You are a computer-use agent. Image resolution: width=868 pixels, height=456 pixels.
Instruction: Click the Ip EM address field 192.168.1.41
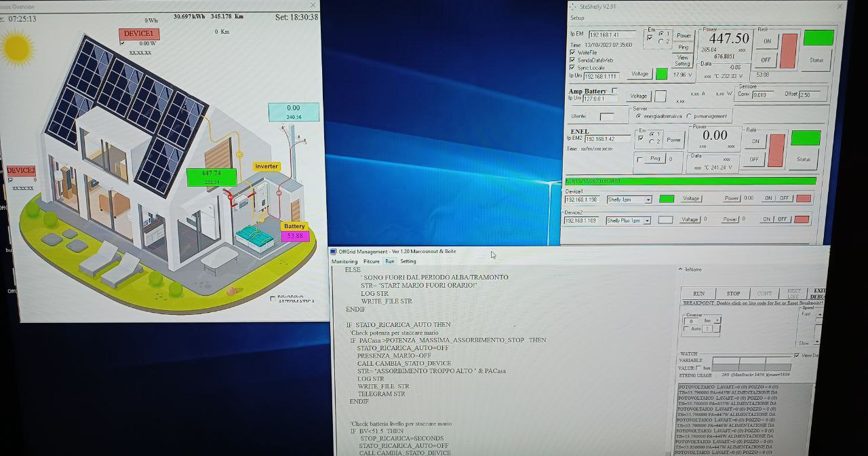pos(612,35)
